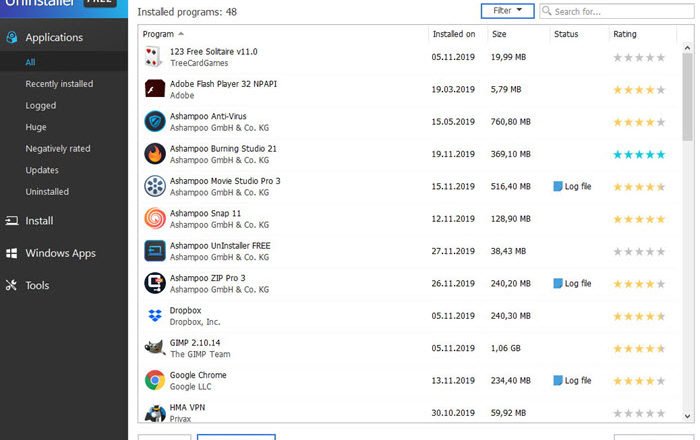Open Log file for Ashampoo Movie Studio Pro 3
This screenshot has height=440, width=700.
pos(572,186)
